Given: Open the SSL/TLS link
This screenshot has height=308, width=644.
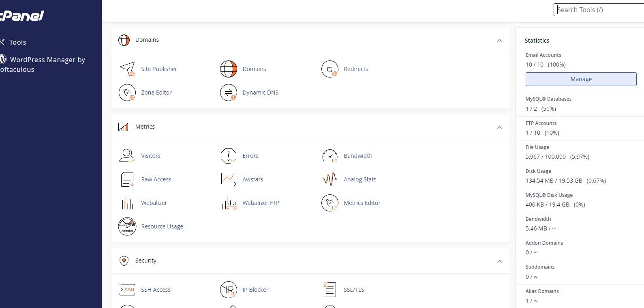Looking at the screenshot, I should [x=354, y=290].
